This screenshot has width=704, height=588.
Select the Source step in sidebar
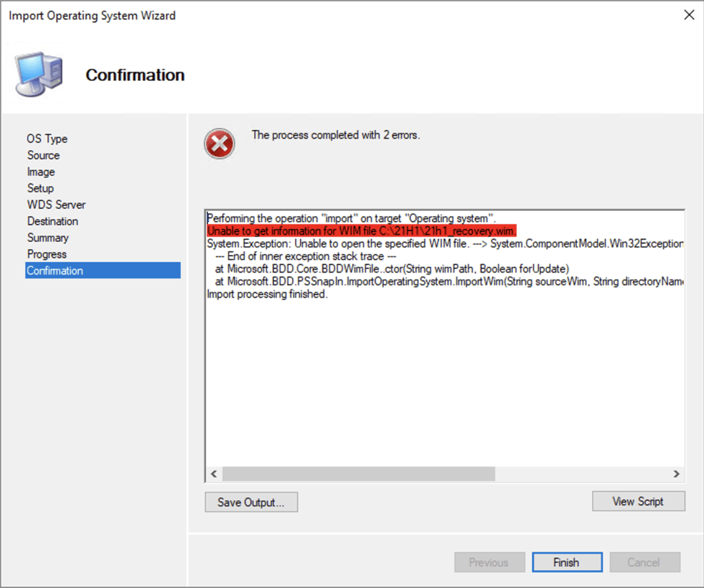[43, 155]
